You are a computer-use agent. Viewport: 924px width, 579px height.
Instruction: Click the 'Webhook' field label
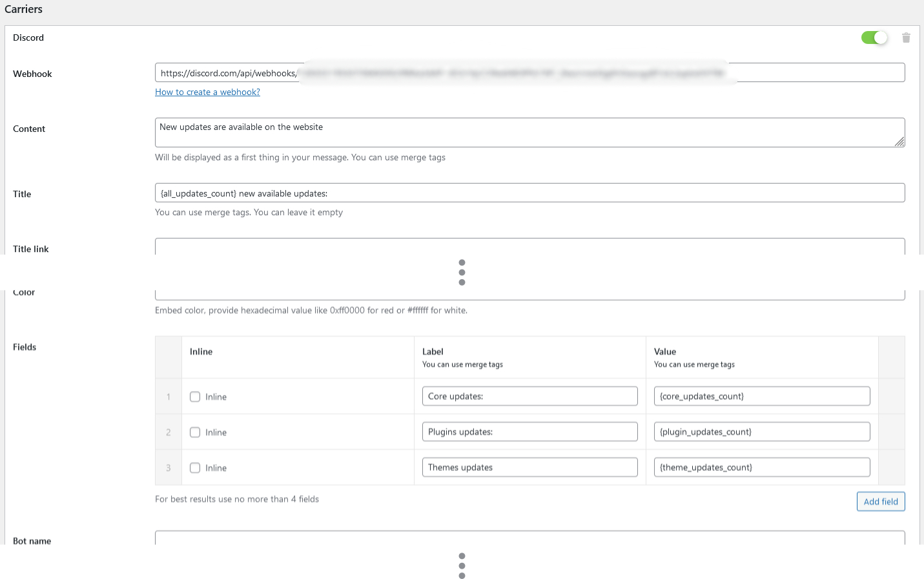32,74
